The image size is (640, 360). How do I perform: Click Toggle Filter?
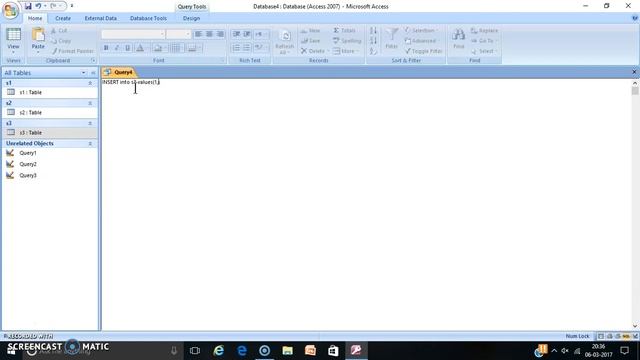[423, 51]
